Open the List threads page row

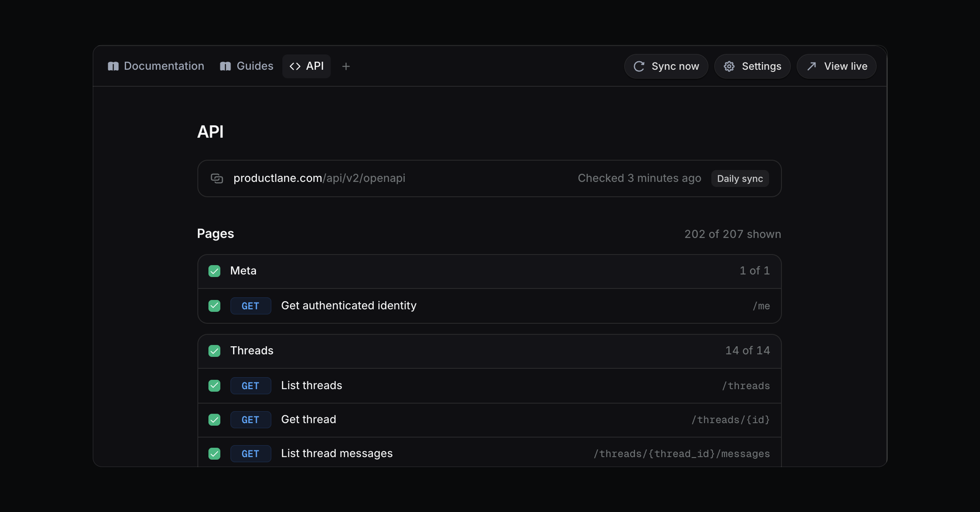(x=489, y=386)
